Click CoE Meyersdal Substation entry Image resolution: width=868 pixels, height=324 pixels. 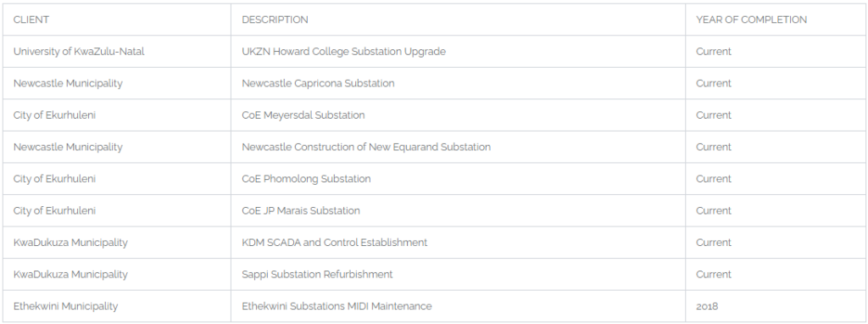(303, 115)
